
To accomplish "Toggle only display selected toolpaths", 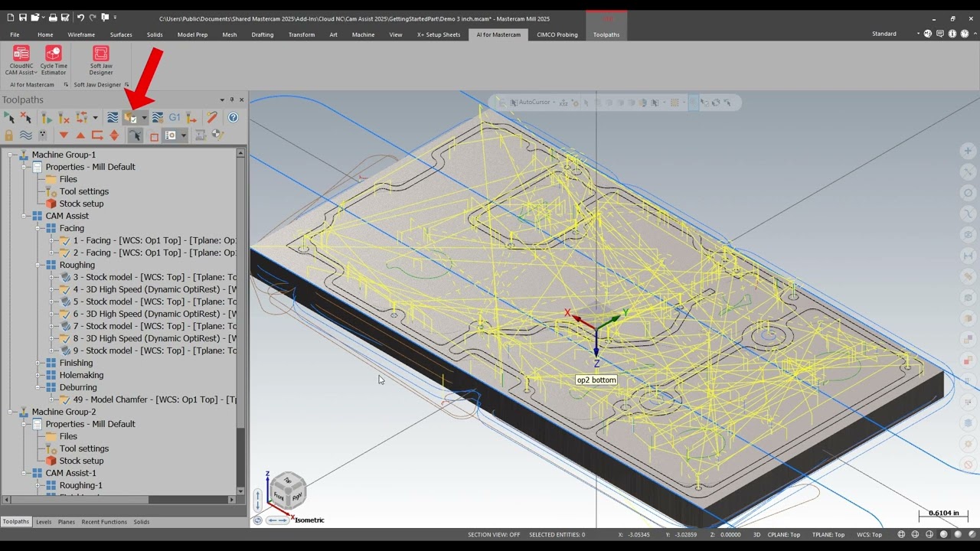I will (x=135, y=135).
